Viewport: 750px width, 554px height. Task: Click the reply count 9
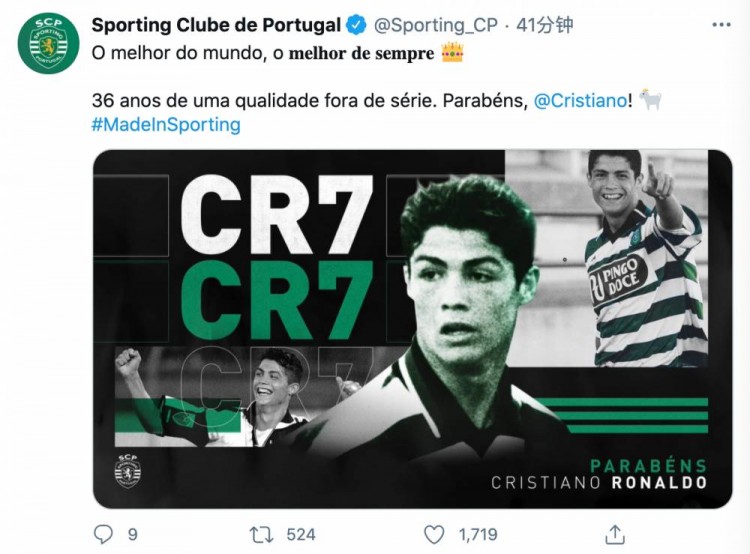click(x=132, y=534)
